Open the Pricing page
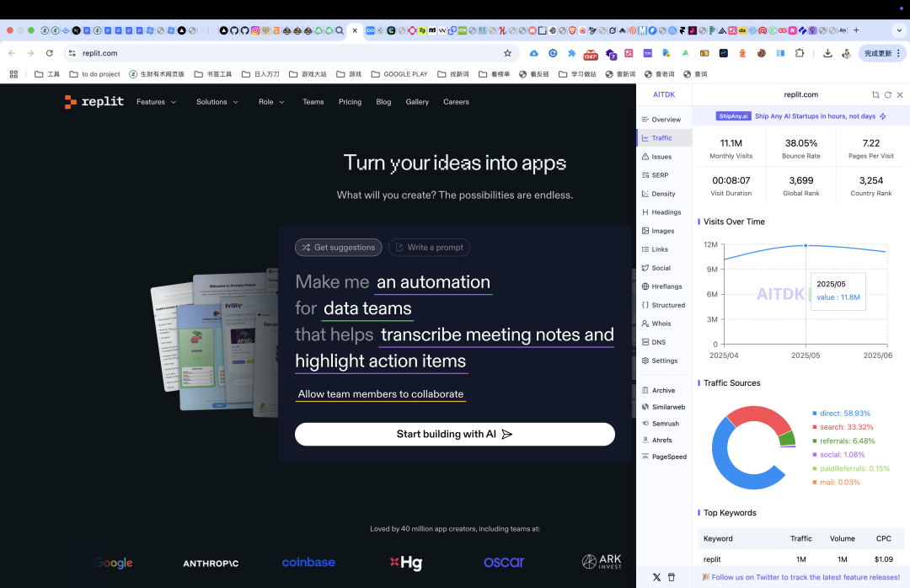The width and height of the screenshot is (910, 588). pyautogui.click(x=350, y=102)
